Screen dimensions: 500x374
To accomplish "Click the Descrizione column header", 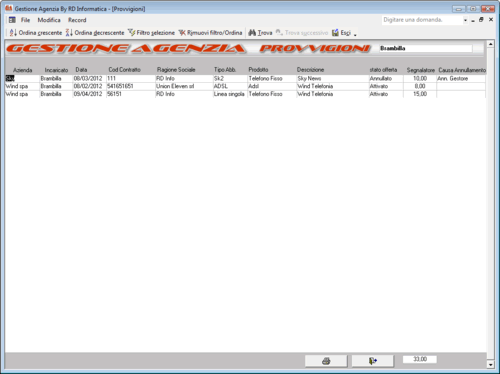I will (310, 70).
